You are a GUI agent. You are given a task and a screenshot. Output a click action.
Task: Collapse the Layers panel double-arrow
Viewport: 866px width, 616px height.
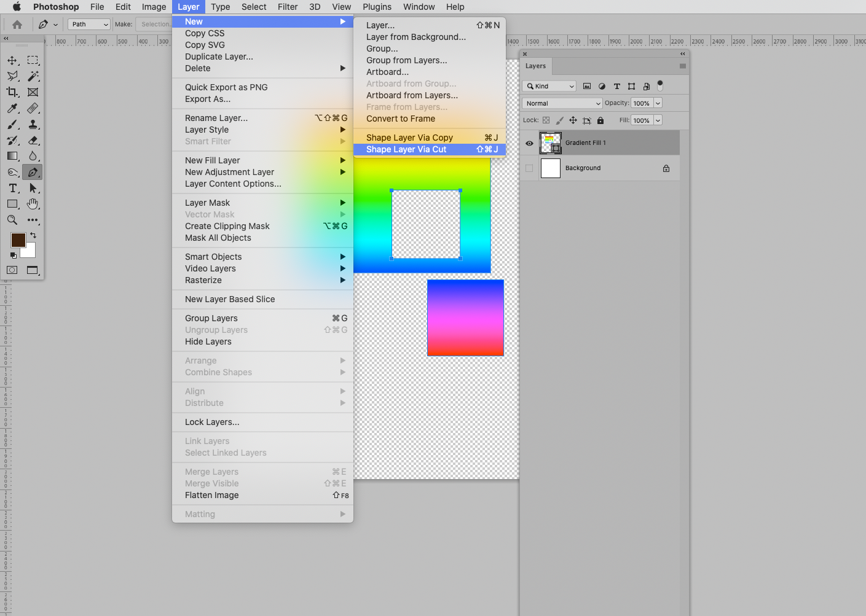tap(682, 54)
